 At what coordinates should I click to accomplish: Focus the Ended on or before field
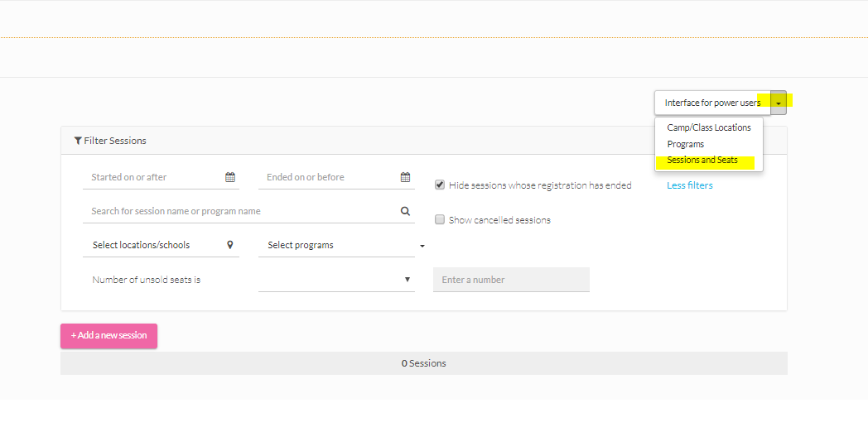tap(330, 177)
